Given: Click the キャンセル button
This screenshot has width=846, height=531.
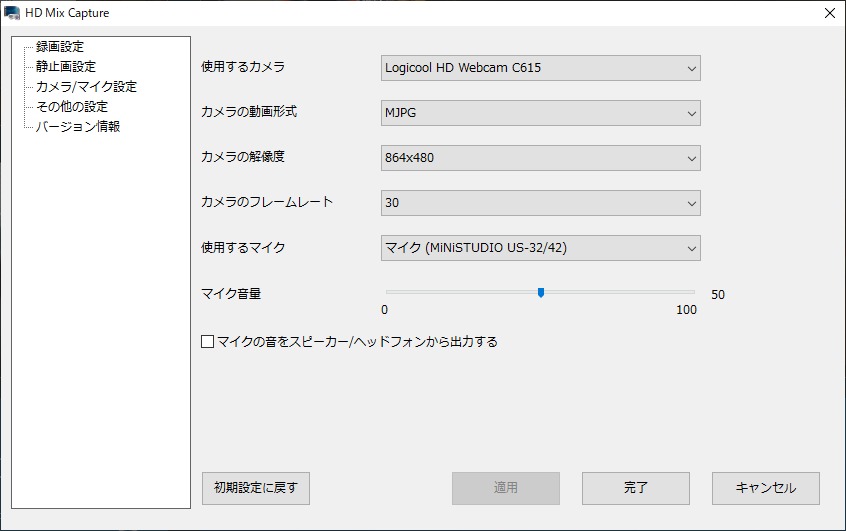Looking at the screenshot, I should tap(766, 488).
